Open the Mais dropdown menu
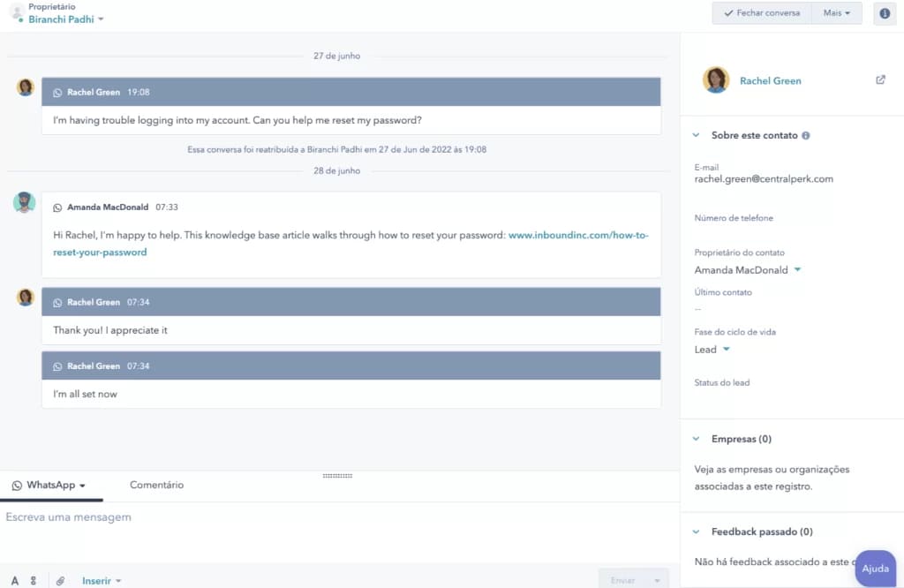904x588 pixels. (x=837, y=13)
